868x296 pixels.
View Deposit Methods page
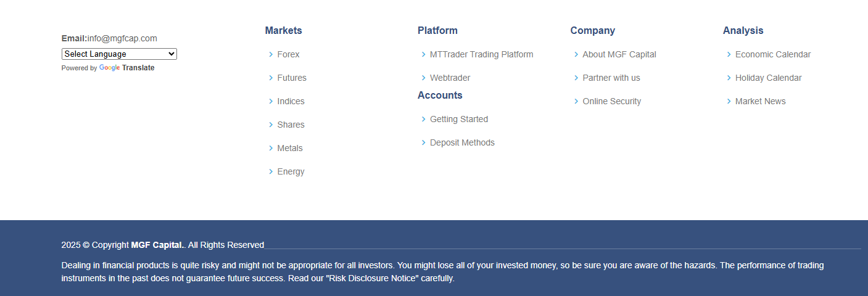pyautogui.click(x=462, y=142)
